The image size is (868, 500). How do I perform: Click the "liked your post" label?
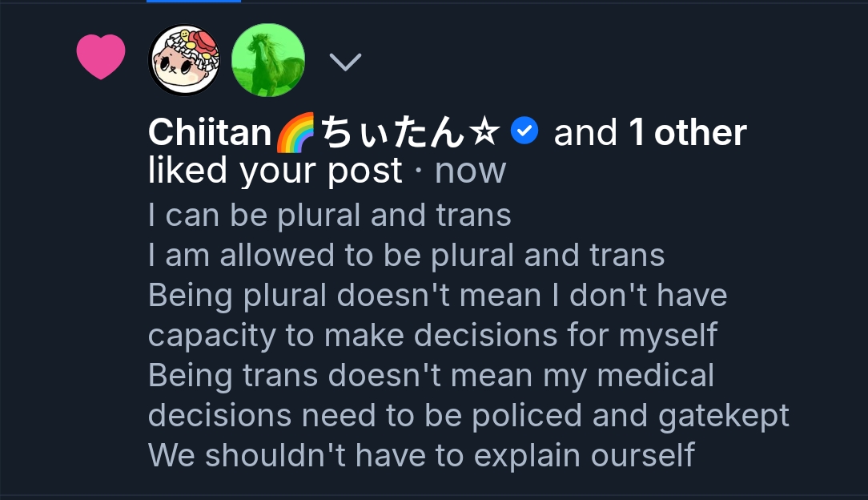pyautogui.click(x=275, y=171)
